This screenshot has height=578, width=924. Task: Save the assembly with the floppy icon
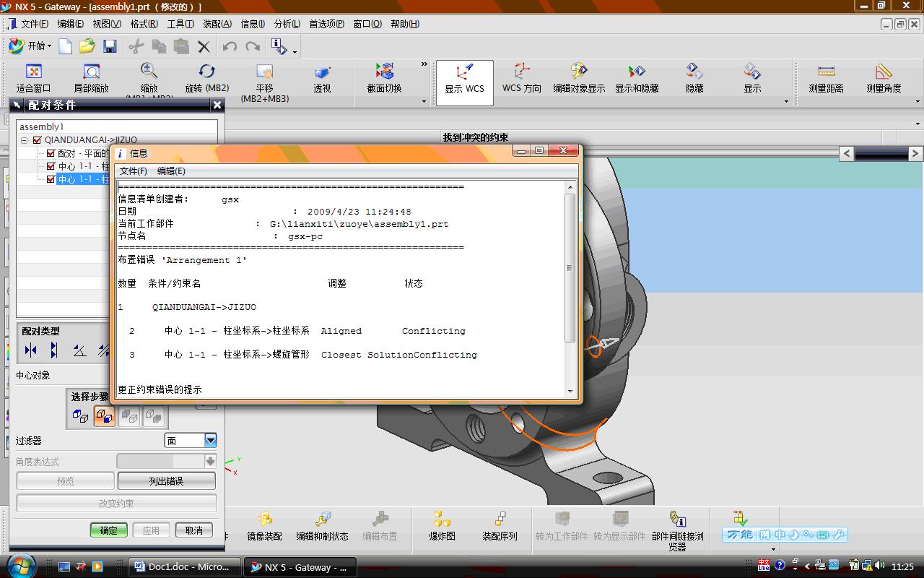point(110,46)
